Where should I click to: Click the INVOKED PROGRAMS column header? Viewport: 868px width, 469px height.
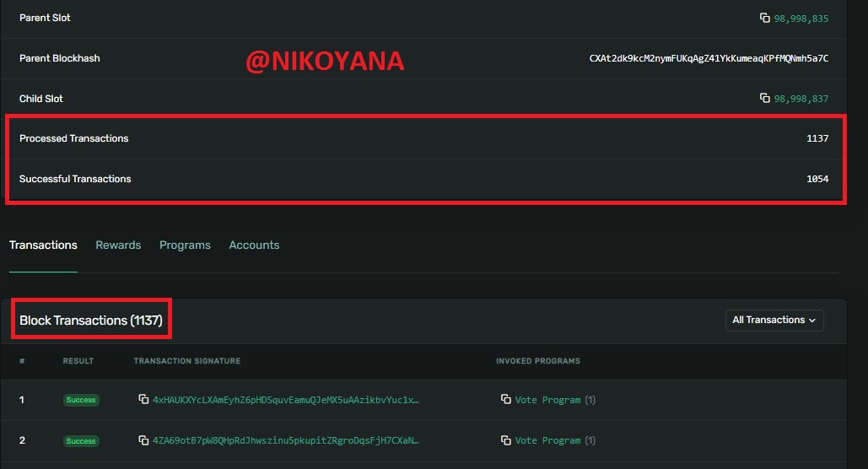point(538,361)
